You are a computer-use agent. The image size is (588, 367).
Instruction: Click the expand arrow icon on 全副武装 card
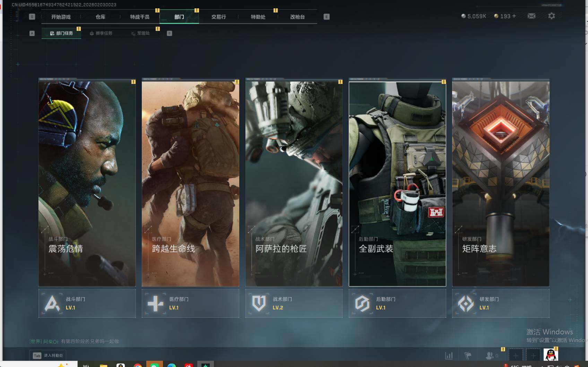click(355, 229)
